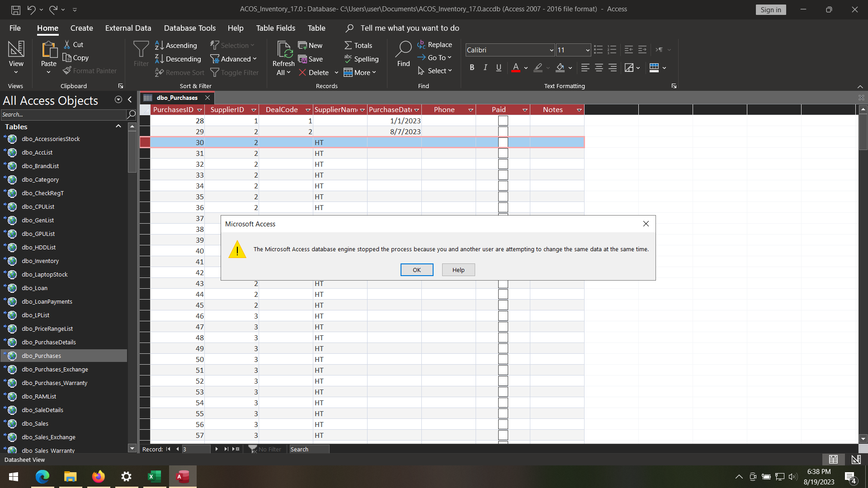Open the font size dropdown
868x488 pixels.
(586, 50)
